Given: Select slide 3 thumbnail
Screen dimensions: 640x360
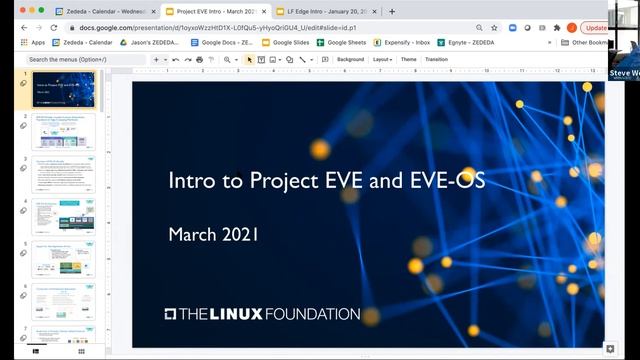Looking at the screenshot, I should tap(64, 174).
